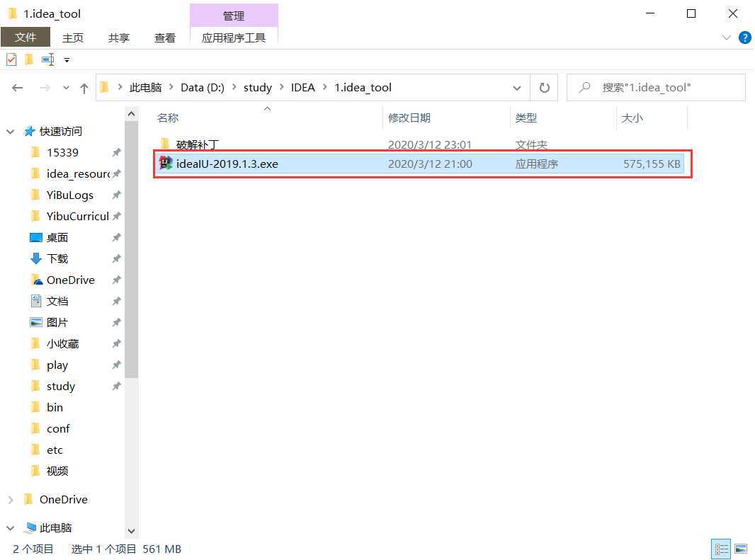Expand the address bar history dropdown
755x560 pixels.
tap(516, 88)
